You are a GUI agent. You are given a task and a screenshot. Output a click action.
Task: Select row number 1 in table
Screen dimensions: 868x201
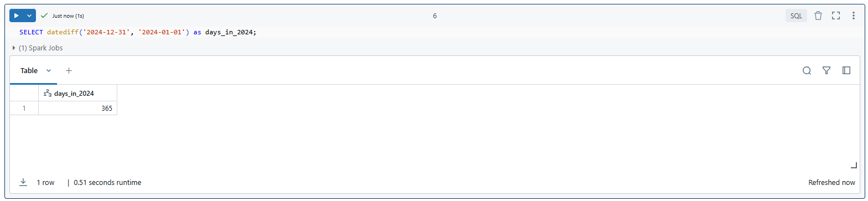(x=24, y=108)
